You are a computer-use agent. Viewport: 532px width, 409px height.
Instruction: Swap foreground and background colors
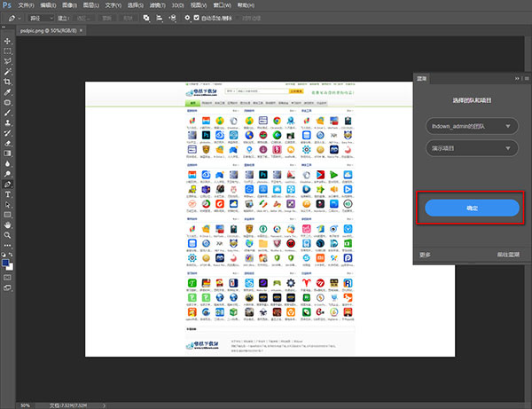point(11,255)
